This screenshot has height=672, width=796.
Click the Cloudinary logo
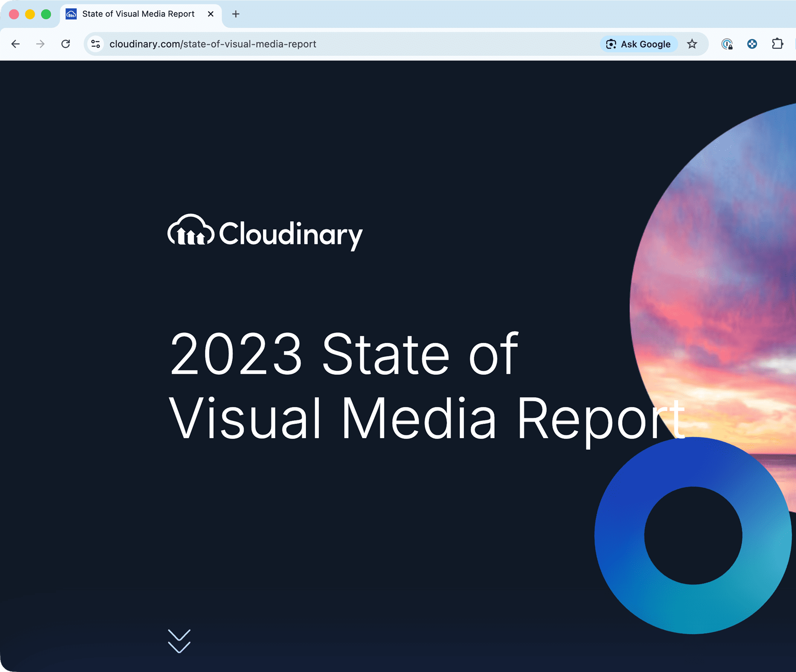click(265, 233)
